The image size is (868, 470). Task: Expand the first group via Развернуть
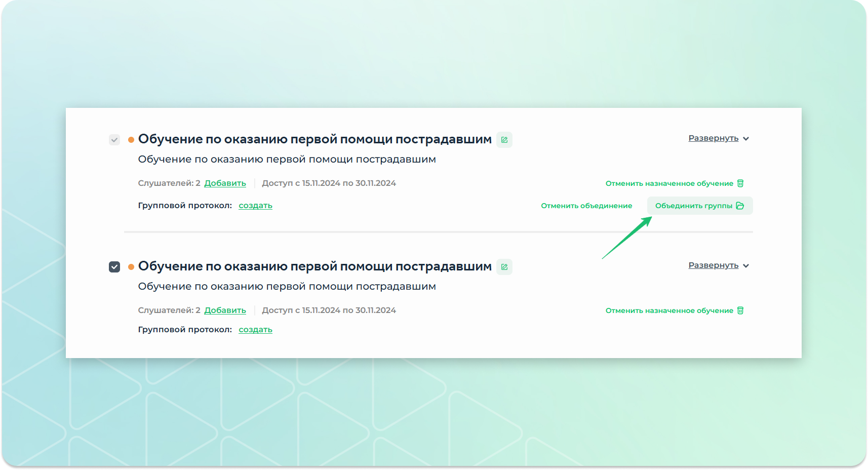(713, 138)
